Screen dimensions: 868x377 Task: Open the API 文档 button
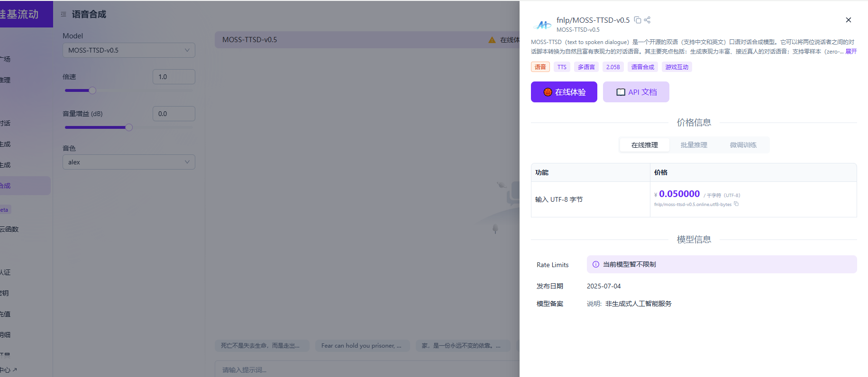pos(636,92)
